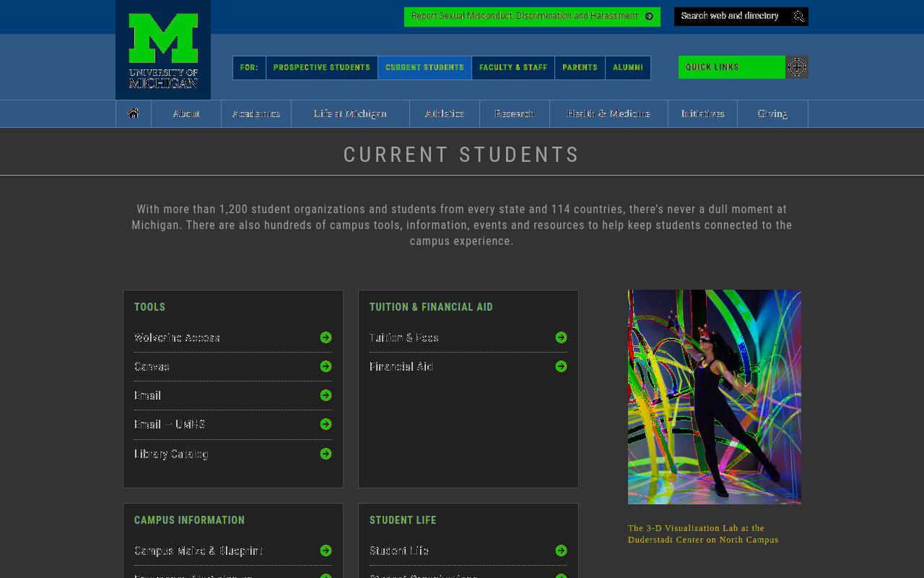Click the arrow icon next to Email – UMHS
Image resolution: width=924 pixels, height=578 pixels.
(326, 424)
